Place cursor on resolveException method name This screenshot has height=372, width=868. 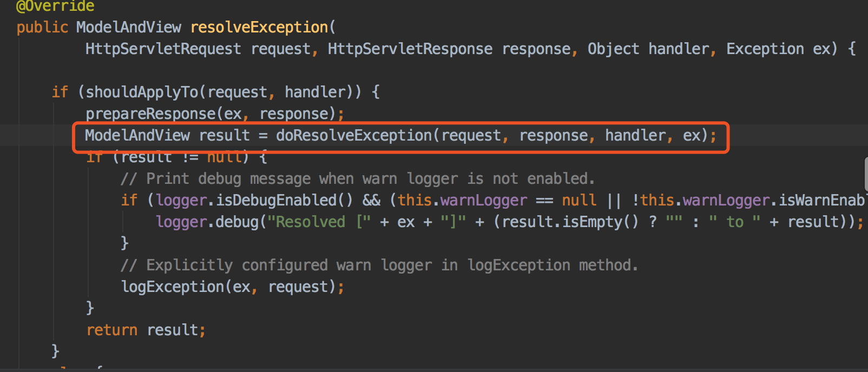point(259,27)
